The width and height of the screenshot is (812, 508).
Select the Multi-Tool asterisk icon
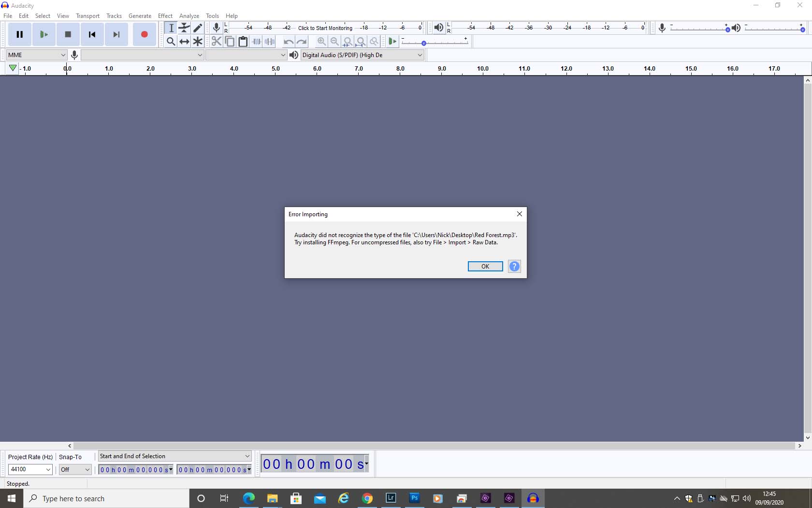[x=198, y=42]
